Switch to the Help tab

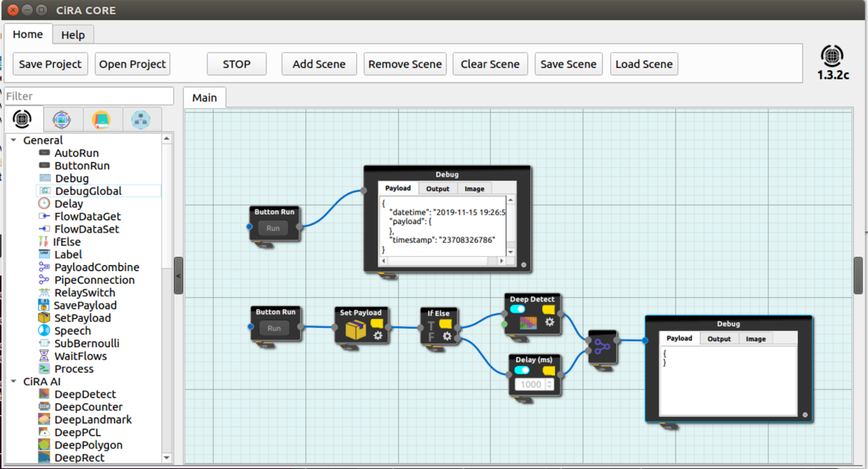[73, 35]
